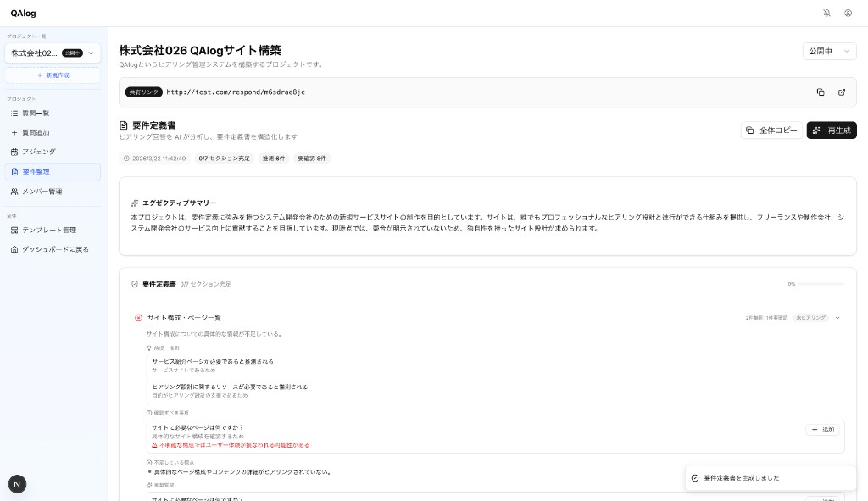Open the account profile icon top right
The width and height of the screenshot is (868, 501).
pyautogui.click(x=848, y=13)
